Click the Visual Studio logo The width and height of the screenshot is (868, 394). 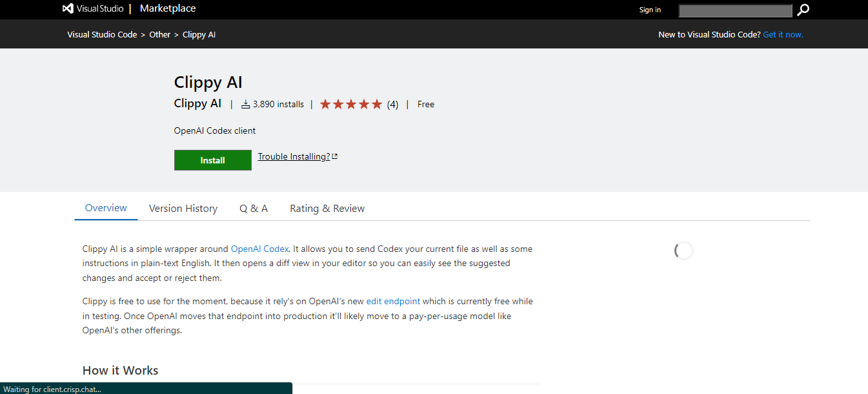tap(92, 9)
